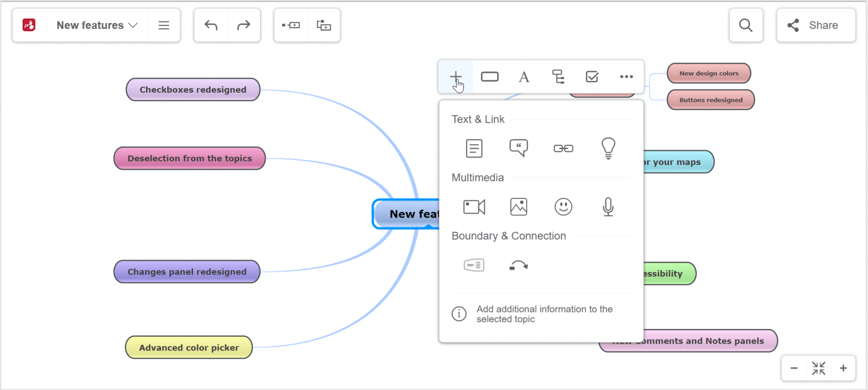Undo the last action
Screen dimensions: 868x390
[x=210, y=25]
